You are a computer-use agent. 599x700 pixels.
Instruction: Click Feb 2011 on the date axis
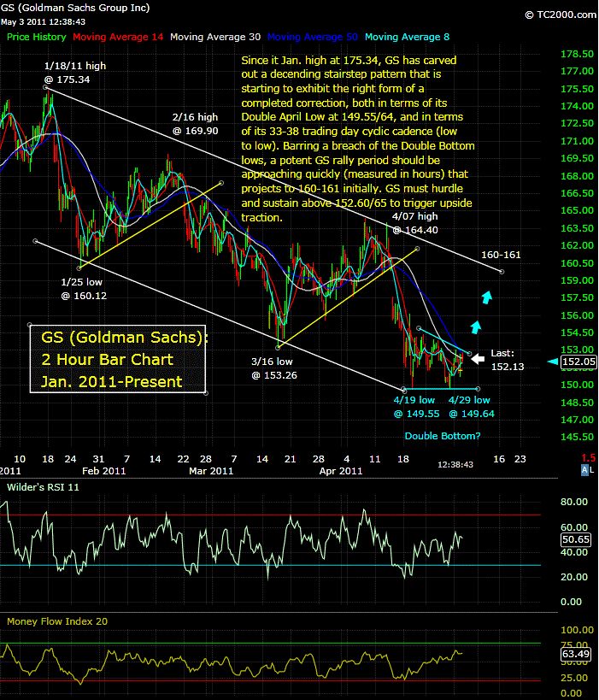click(103, 471)
